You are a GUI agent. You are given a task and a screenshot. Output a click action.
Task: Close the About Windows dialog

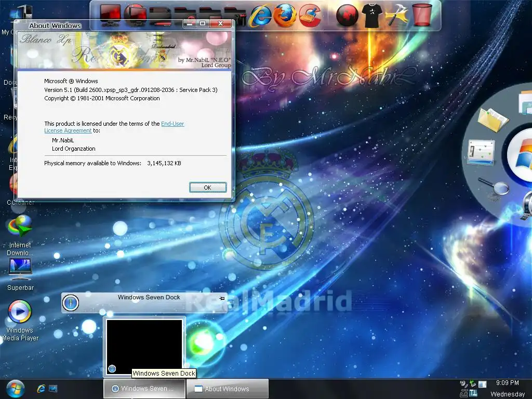click(220, 23)
